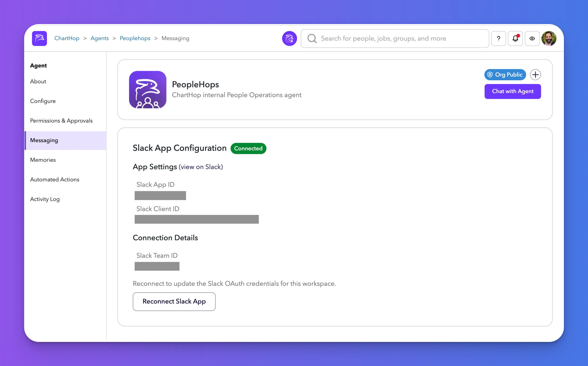Open Permissions & Approvals section
This screenshot has width=588, height=366.
65,120
